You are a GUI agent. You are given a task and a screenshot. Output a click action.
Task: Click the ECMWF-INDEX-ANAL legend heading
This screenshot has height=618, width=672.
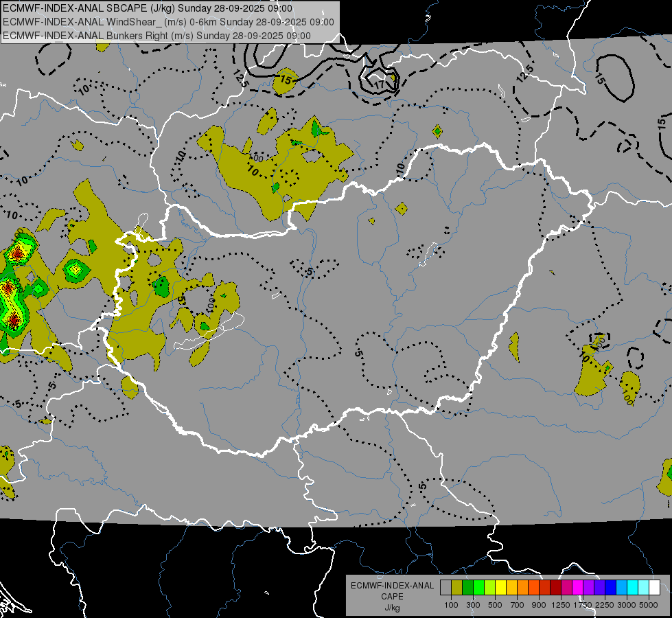[392, 586]
